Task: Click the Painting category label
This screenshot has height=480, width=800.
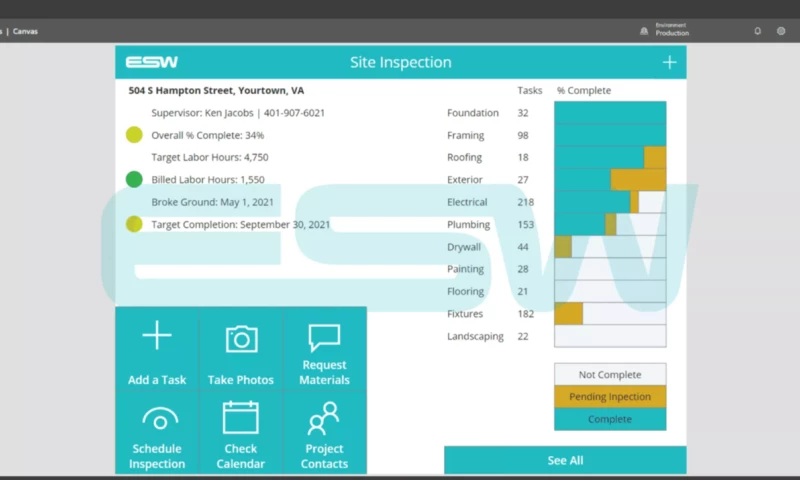Action: (465, 269)
